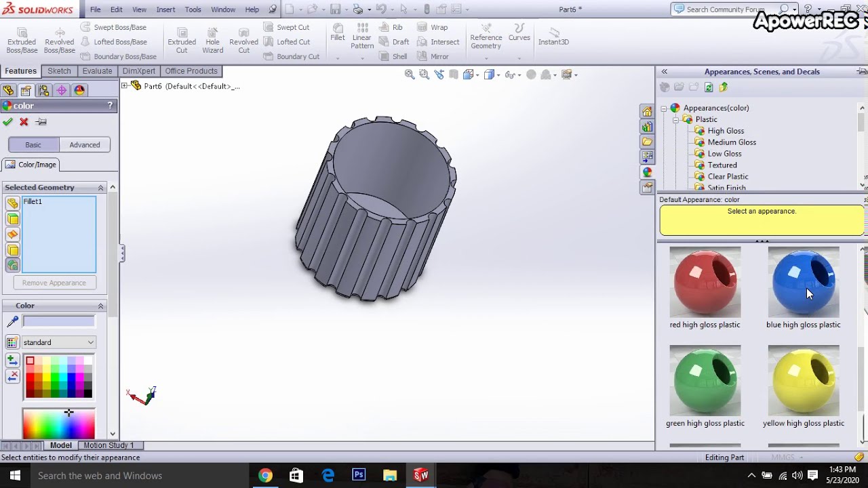Toggle Basic mode in color panel
868x488 pixels.
click(x=33, y=144)
